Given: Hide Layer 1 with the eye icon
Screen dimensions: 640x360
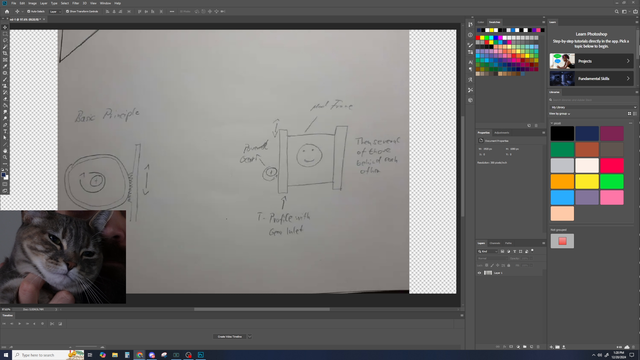Looking at the screenshot, I should 479,273.
